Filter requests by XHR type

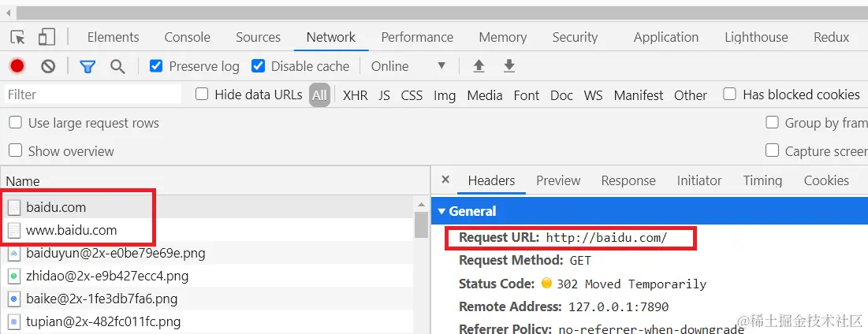coord(355,95)
